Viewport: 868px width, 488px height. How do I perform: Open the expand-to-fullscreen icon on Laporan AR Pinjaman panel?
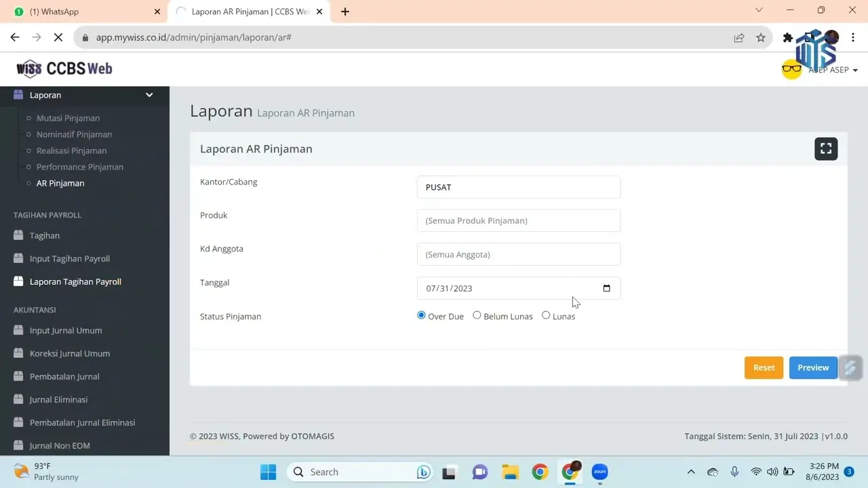(x=826, y=148)
